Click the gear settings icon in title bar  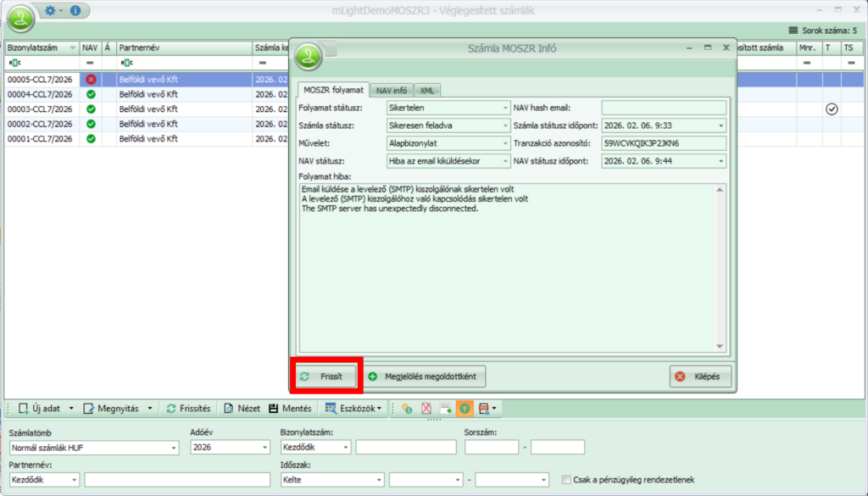coord(50,11)
